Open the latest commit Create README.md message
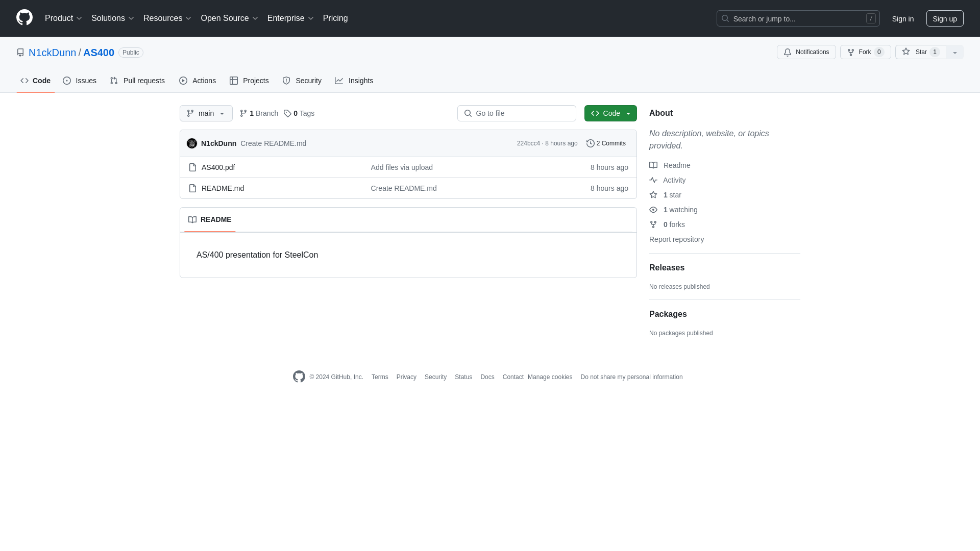 tap(273, 143)
